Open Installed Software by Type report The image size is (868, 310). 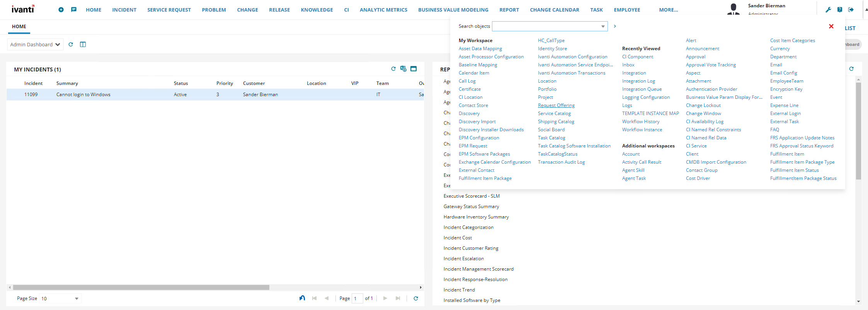(472, 300)
